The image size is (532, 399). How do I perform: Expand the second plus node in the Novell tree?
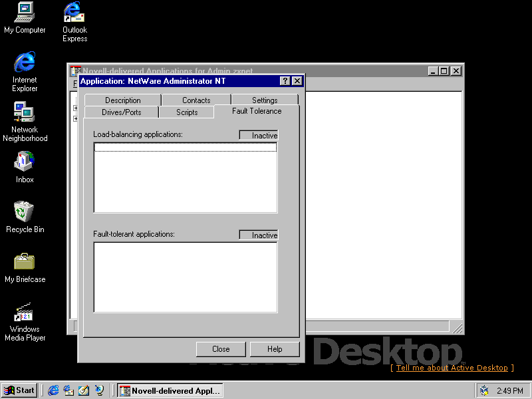click(75, 119)
